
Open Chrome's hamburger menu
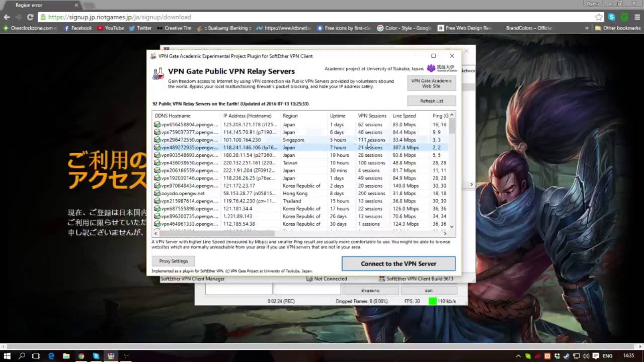point(637,17)
